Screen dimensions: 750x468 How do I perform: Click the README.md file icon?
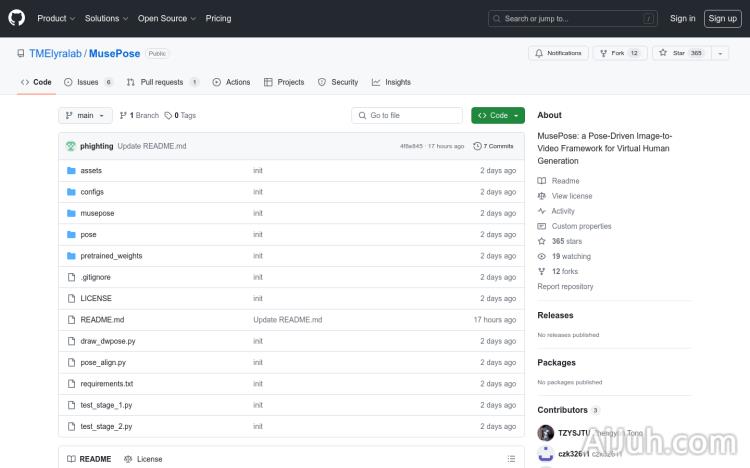tap(71, 320)
